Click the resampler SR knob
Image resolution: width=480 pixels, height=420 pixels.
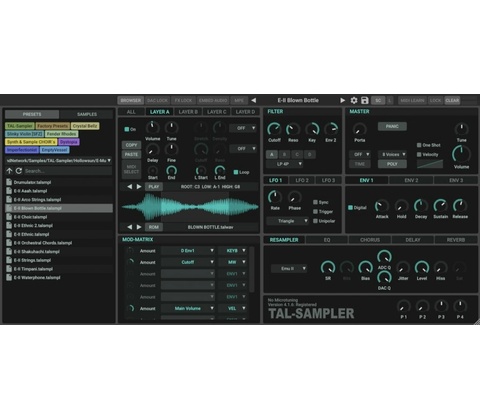(328, 268)
